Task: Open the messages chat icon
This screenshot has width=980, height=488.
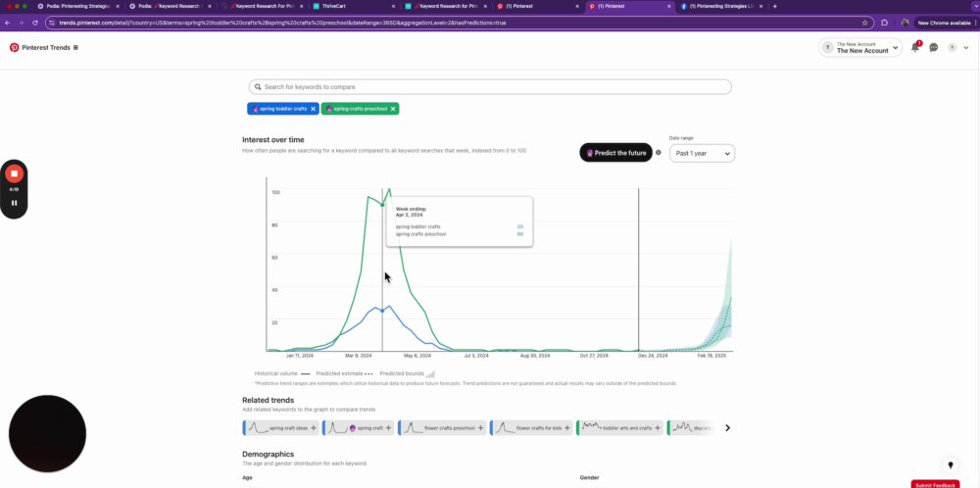Action: tap(933, 47)
